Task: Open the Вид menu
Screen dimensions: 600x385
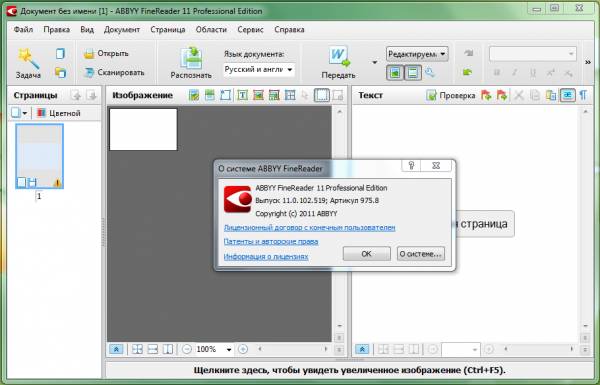Action: tap(87, 29)
